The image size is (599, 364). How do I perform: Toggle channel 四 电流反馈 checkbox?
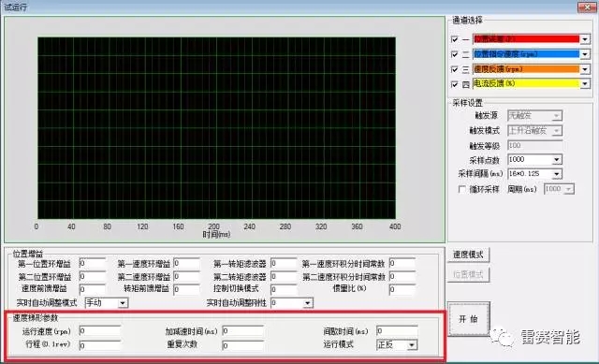click(455, 84)
